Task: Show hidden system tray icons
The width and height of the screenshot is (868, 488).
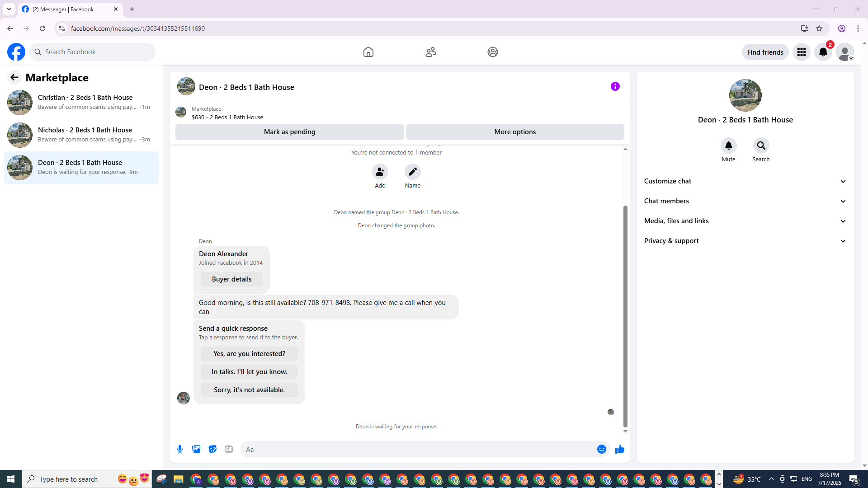Action: [x=771, y=479]
